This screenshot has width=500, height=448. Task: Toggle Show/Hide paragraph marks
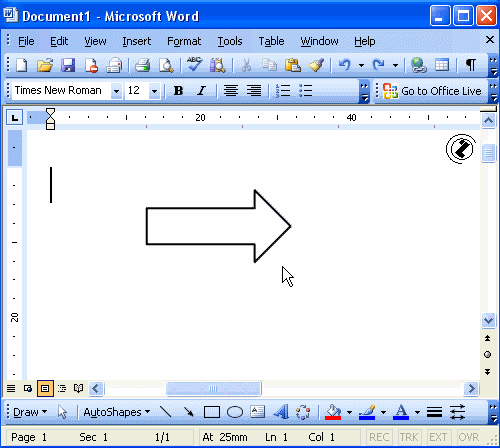point(470,65)
